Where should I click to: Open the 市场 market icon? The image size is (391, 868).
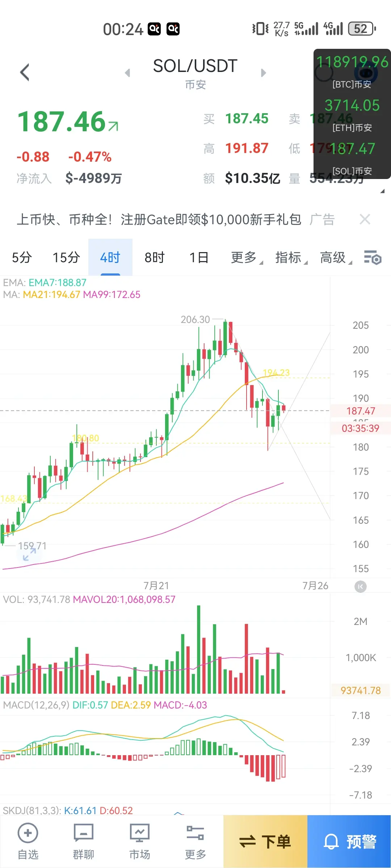tap(139, 841)
